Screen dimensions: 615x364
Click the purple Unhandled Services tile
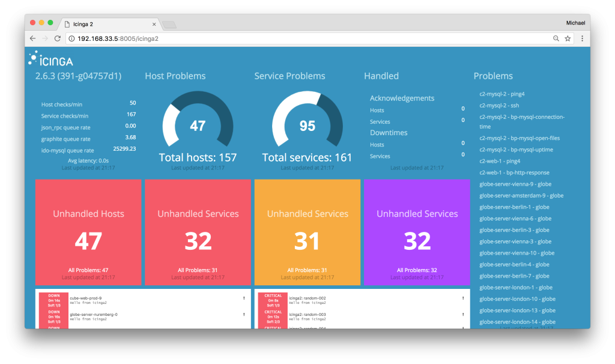pyautogui.click(x=416, y=232)
